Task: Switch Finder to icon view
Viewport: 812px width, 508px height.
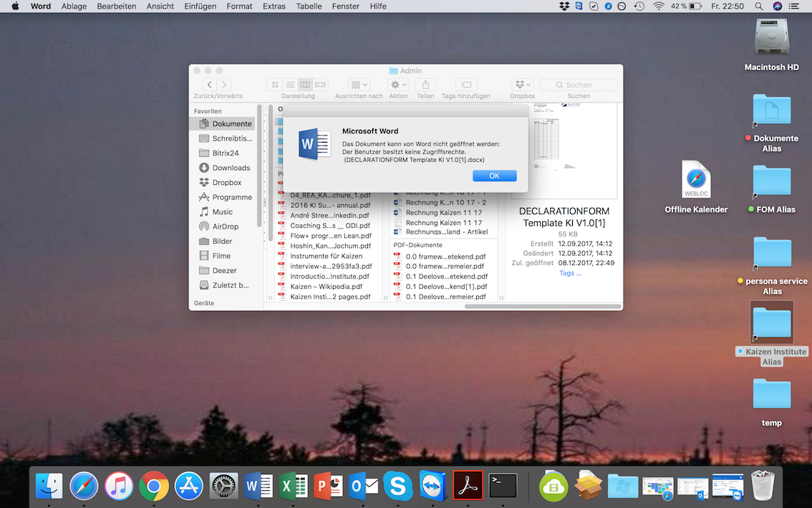Action: point(274,85)
